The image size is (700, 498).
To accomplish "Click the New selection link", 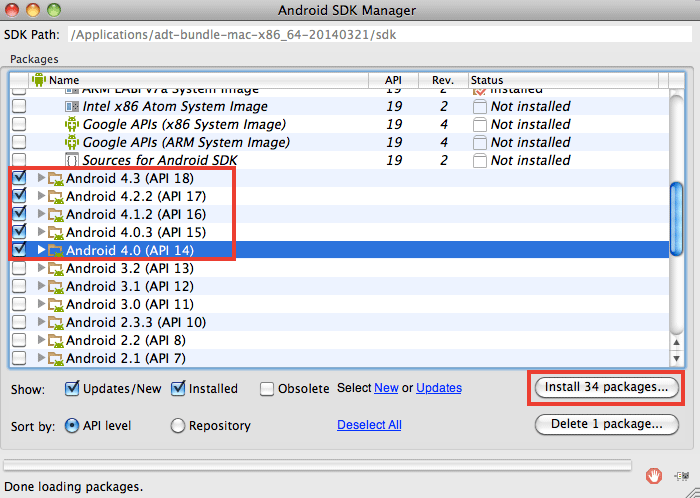I will click(386, 388).
